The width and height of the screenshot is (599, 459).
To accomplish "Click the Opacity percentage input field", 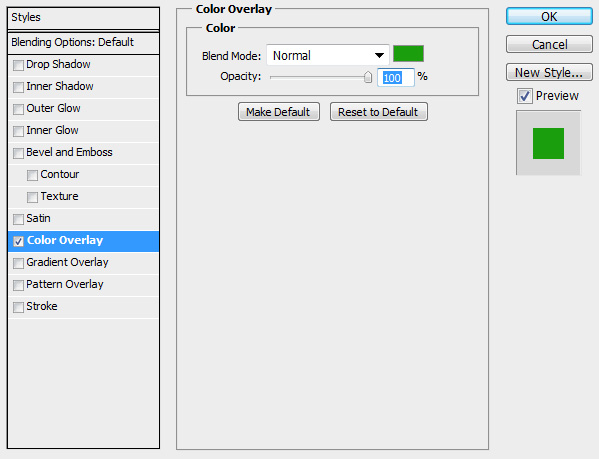I will click(x=396, y=78).
